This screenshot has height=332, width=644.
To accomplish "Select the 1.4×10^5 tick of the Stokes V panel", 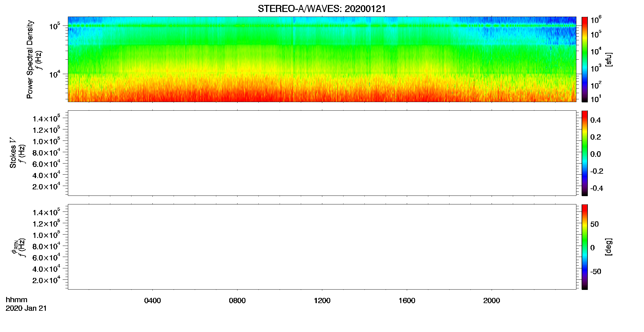I will (46, 118).
